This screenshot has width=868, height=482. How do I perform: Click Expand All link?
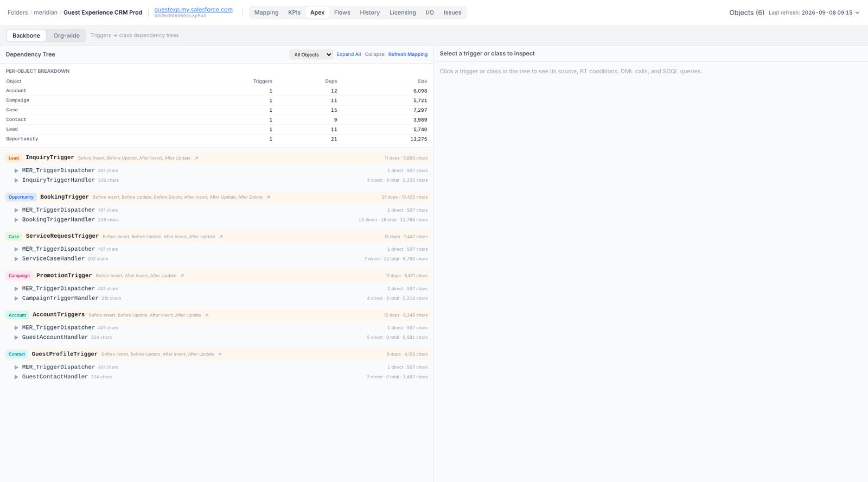349,54
